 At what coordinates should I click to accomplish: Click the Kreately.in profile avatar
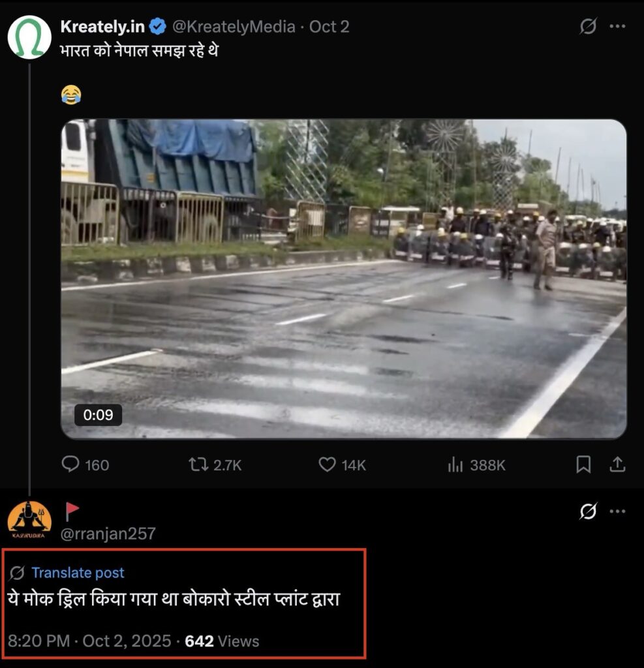point(29,37)
